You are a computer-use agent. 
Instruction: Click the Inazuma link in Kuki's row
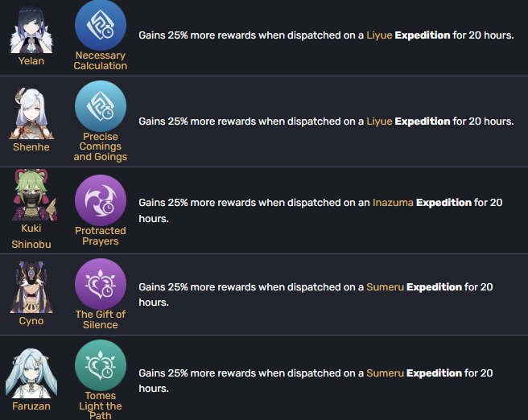coord(393,203)
